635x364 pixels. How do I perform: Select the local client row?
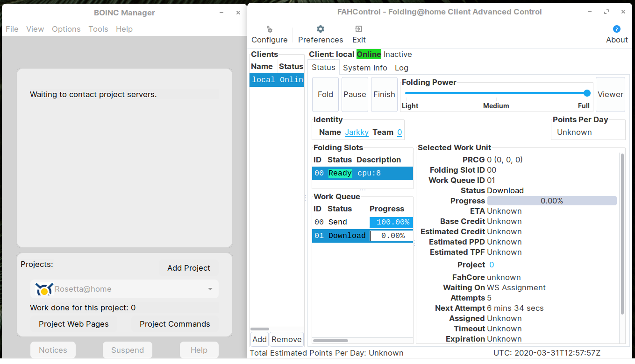(277, 80)
